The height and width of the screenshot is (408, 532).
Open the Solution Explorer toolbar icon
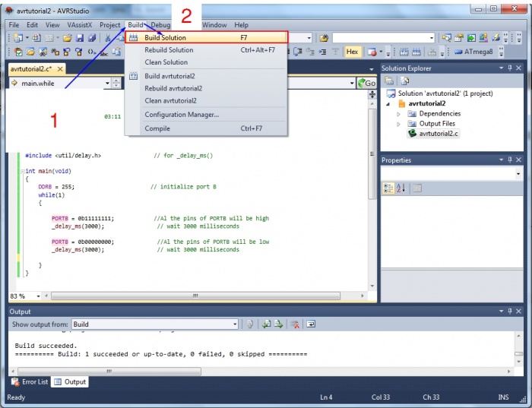pyautogui.click(x=447, y=38)
